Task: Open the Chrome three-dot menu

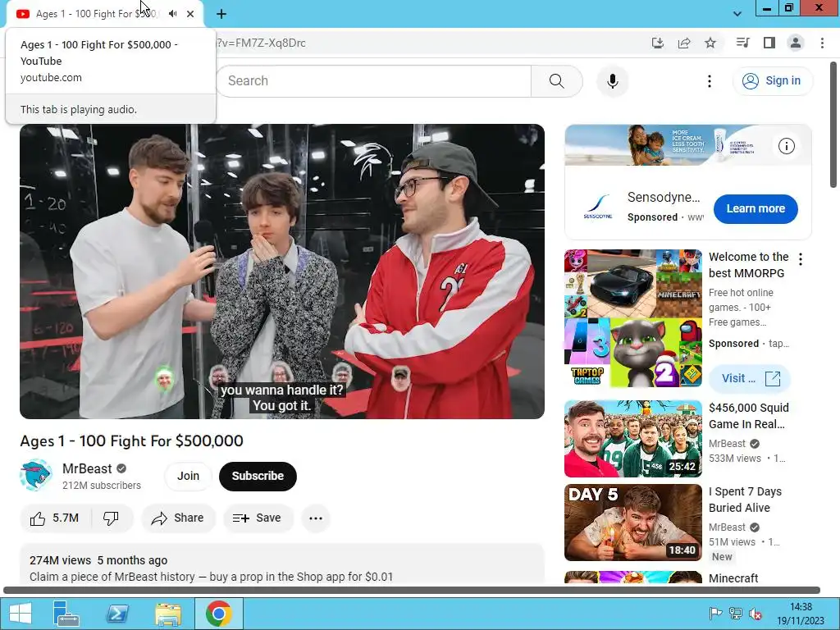Action: click(x=822, y=43)
